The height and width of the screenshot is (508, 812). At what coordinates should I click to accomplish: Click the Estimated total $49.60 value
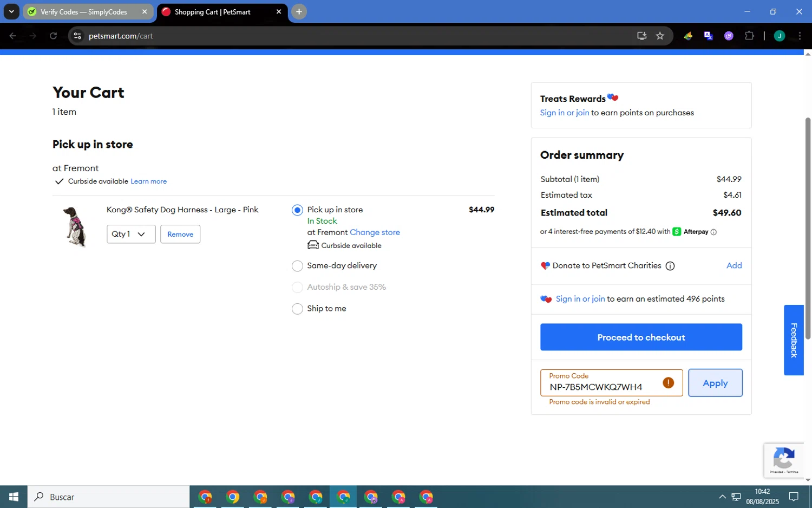click(x=727, y=213)
